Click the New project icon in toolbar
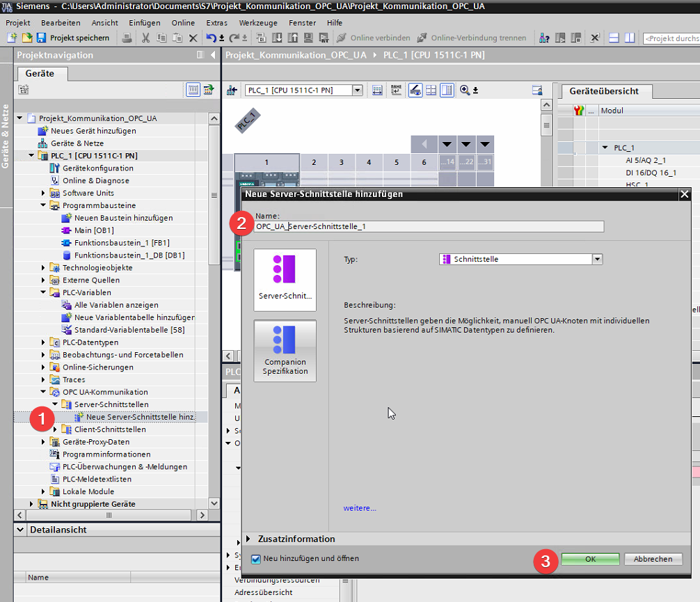700x602 pixels. [12, 38]
